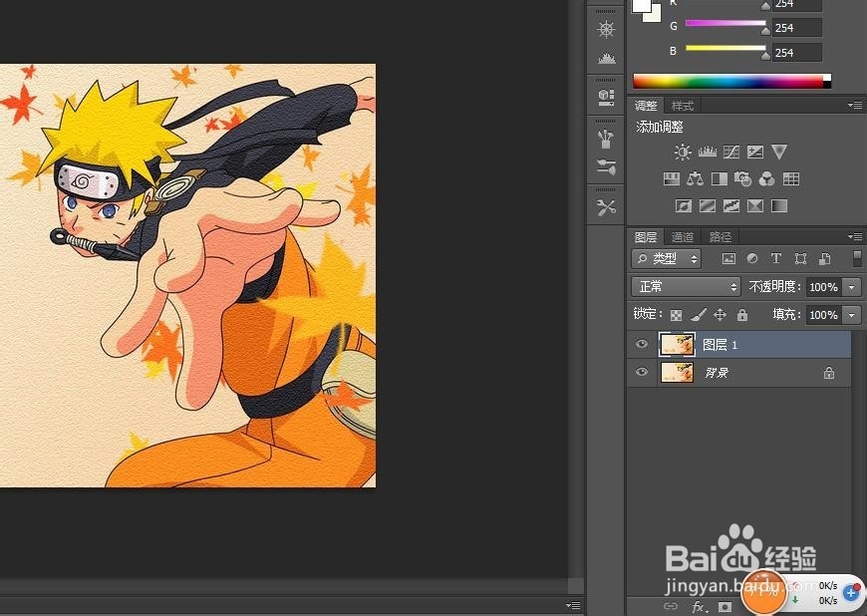Switch to the 图层 tab

click(x=646, y=237)
